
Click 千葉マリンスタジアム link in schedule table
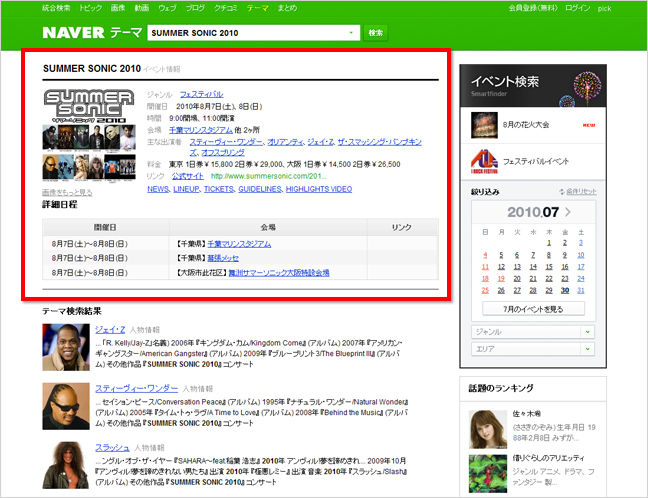(239, 244)
